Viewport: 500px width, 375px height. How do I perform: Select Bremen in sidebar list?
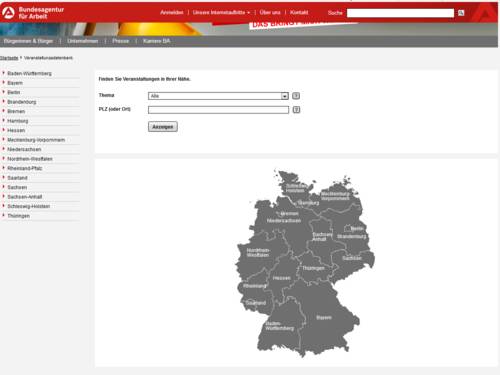click(16, 111)
